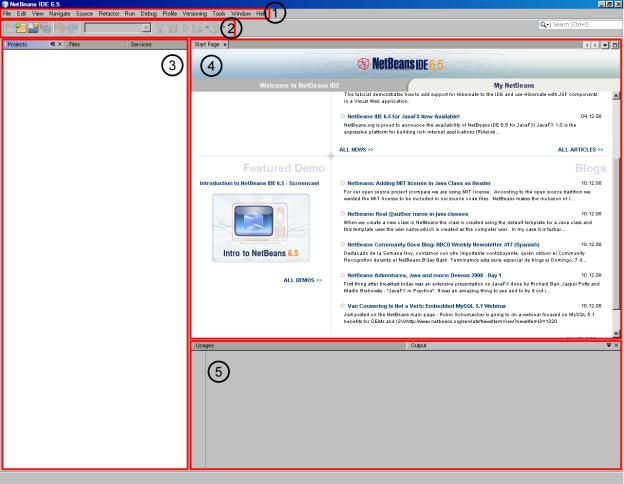Image resolution: width=624 pixels, height=484 pixels.
Task: Switch to the Services tab
Action: (141, 45)
